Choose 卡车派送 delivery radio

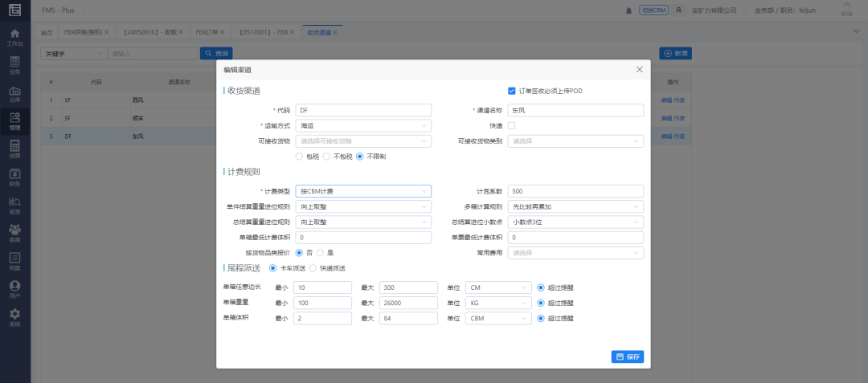pos(273,268)
